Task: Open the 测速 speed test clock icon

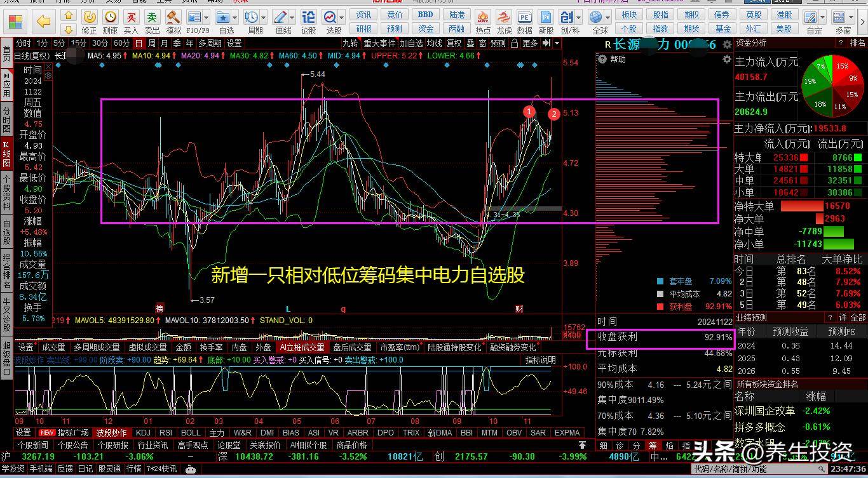Action: [111, 17]
